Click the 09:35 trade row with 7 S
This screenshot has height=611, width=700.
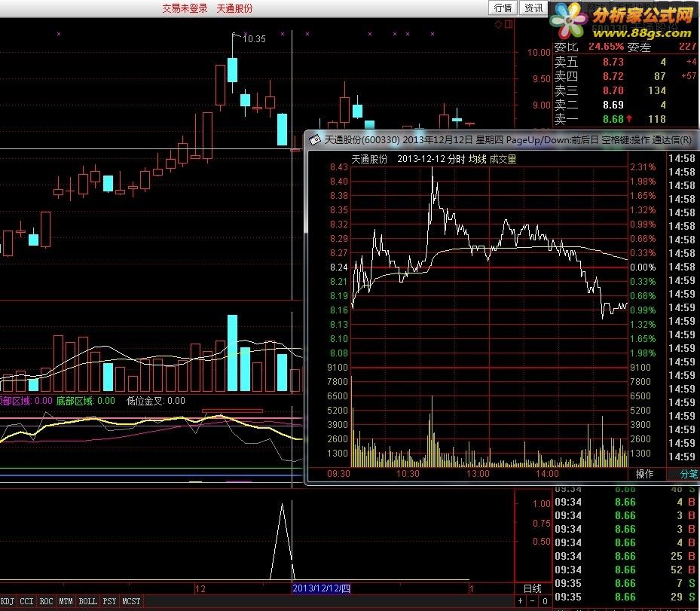[625, 583]
